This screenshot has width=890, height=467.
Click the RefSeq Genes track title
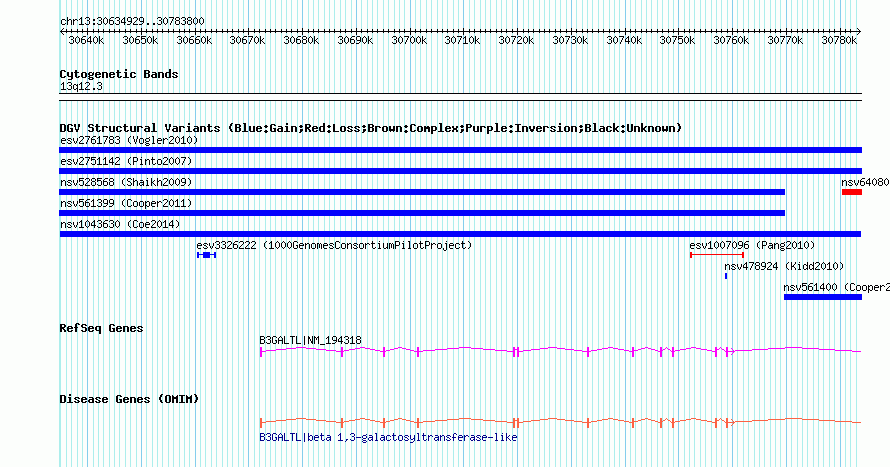pos(101,328)
